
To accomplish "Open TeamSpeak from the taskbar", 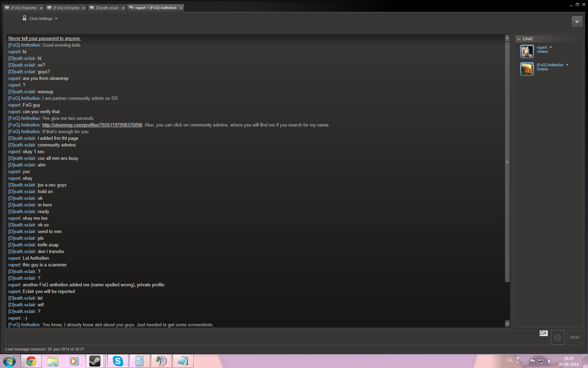I will (x=161, y=361).
